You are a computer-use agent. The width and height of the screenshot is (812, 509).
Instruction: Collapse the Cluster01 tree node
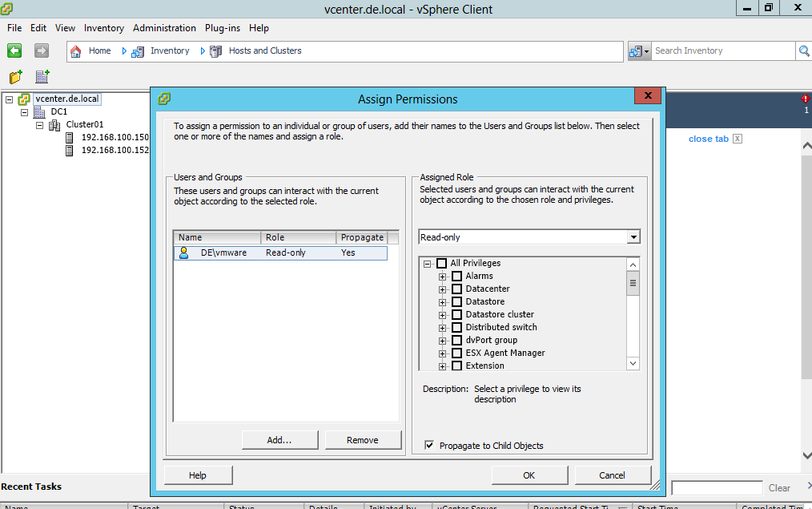pyautogui.click(x=39, y=125)
